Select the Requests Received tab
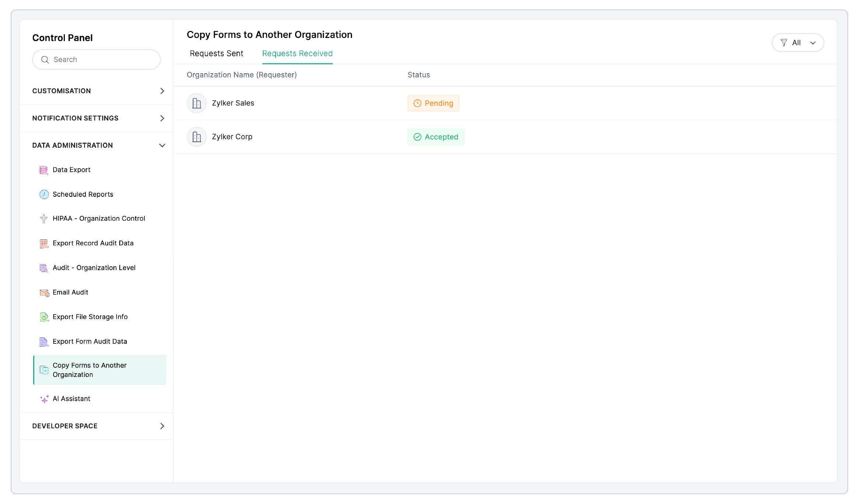The height and width of the screenshot is (504, 859). pyautogui.click(x=297, y=53)
